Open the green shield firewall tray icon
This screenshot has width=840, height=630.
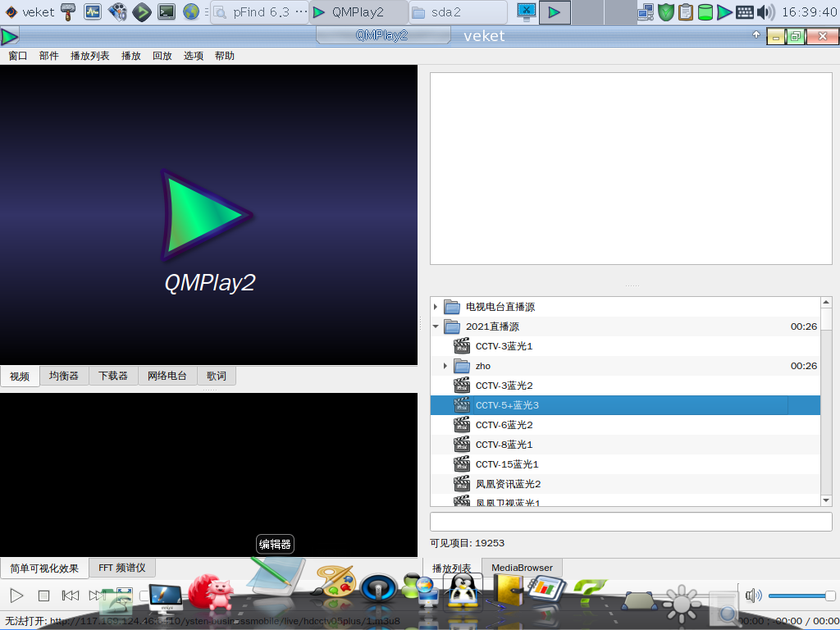tap(666, 11)
